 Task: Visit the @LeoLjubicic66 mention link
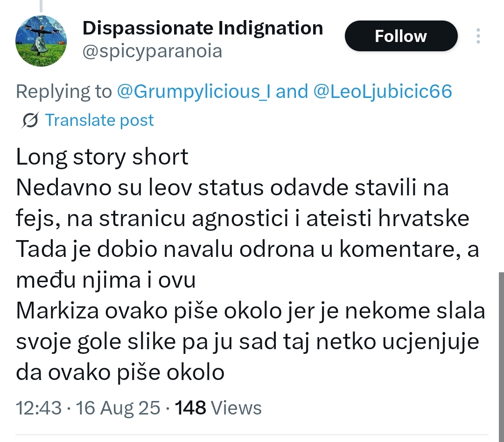click(x=383, y=91)
